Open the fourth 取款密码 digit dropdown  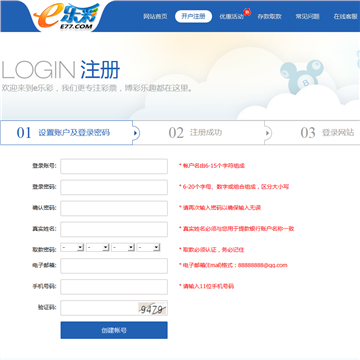tap(148, 247)
